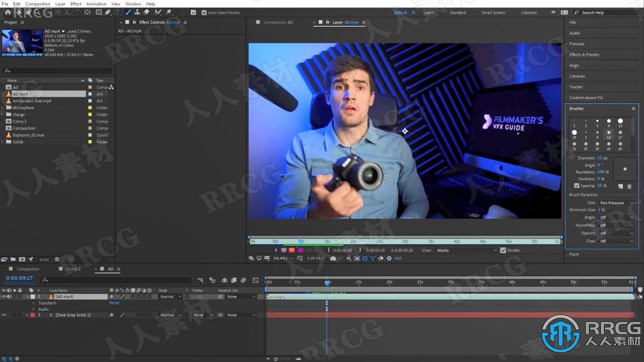Click Reset for Transform properties
Viewport: 644px width, 362px height.
coord(114,303)
